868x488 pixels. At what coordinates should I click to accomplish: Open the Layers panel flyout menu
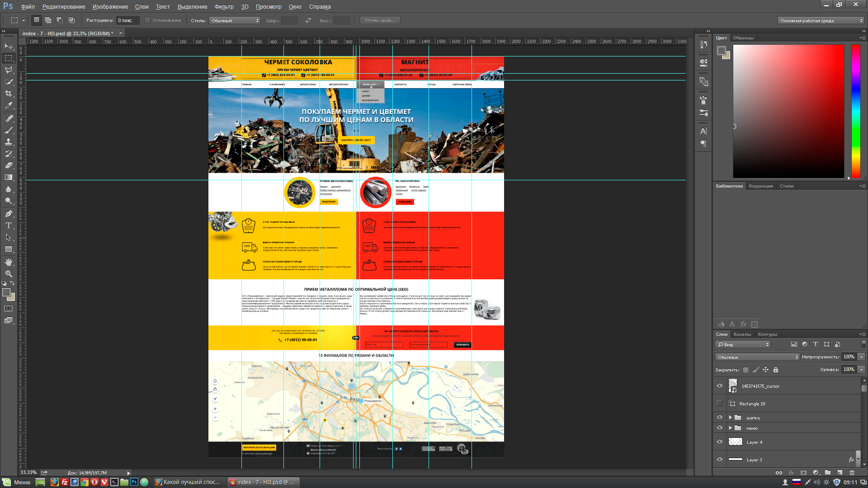click(862, 334)
